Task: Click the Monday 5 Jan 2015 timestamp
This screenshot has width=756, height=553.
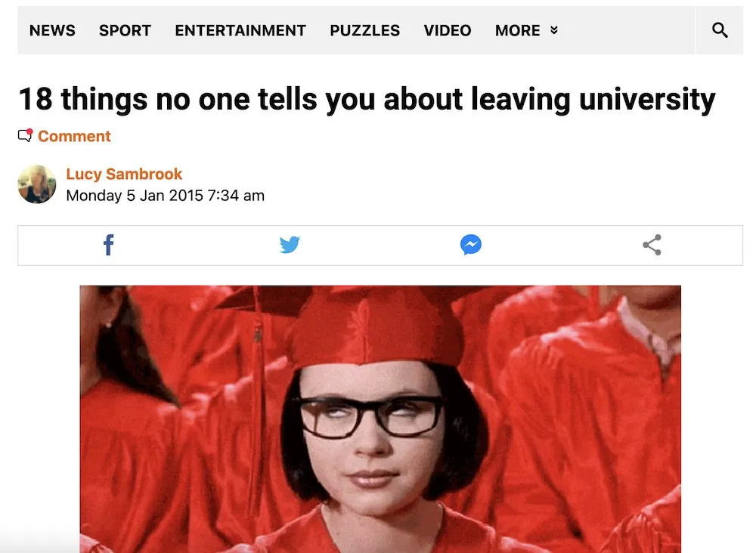Action: point(166,196)
